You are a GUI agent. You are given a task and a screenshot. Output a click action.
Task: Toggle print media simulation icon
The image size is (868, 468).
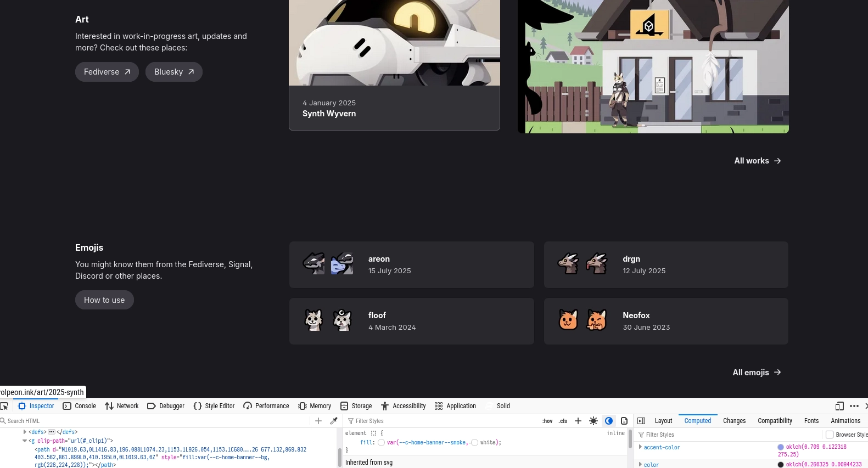pos(624,421)
